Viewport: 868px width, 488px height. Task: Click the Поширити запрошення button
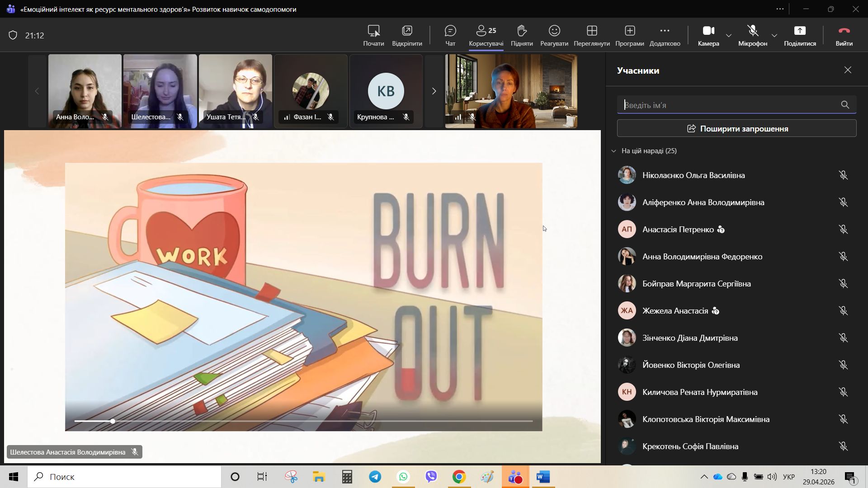pos(736,129)
